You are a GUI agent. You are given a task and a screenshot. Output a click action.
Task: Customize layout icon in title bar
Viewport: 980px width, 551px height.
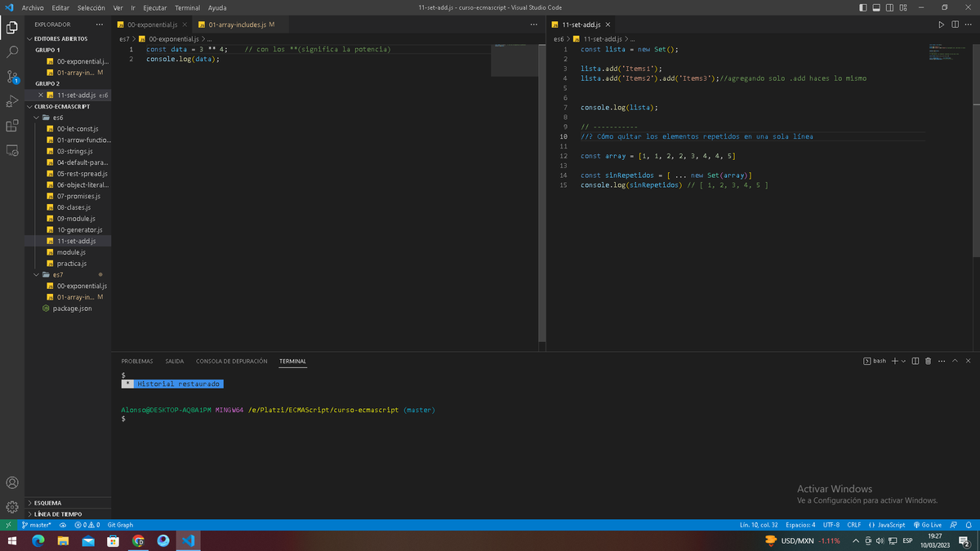903,7
